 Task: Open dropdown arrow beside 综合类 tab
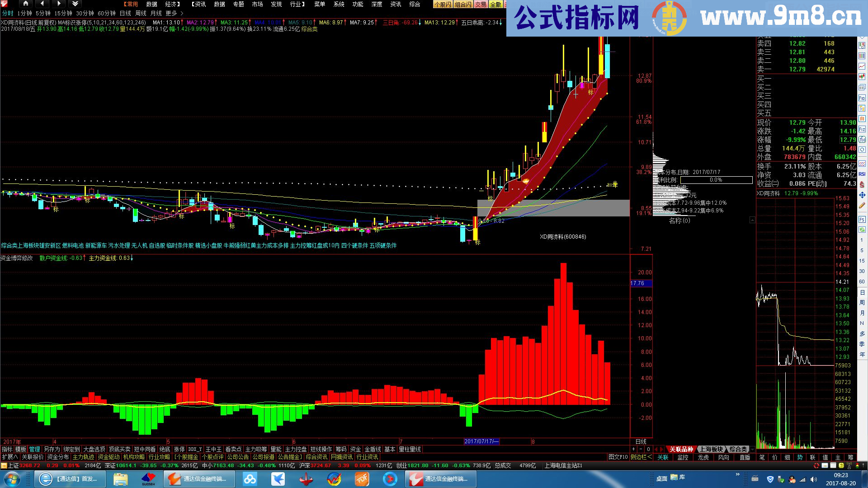pyautogui.click(x=752, y=449)
